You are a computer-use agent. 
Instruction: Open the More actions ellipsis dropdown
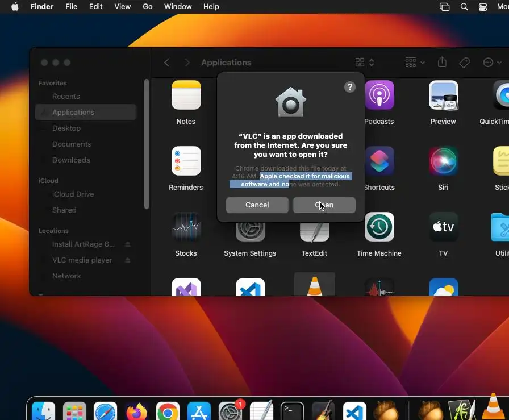coord(493,63)
